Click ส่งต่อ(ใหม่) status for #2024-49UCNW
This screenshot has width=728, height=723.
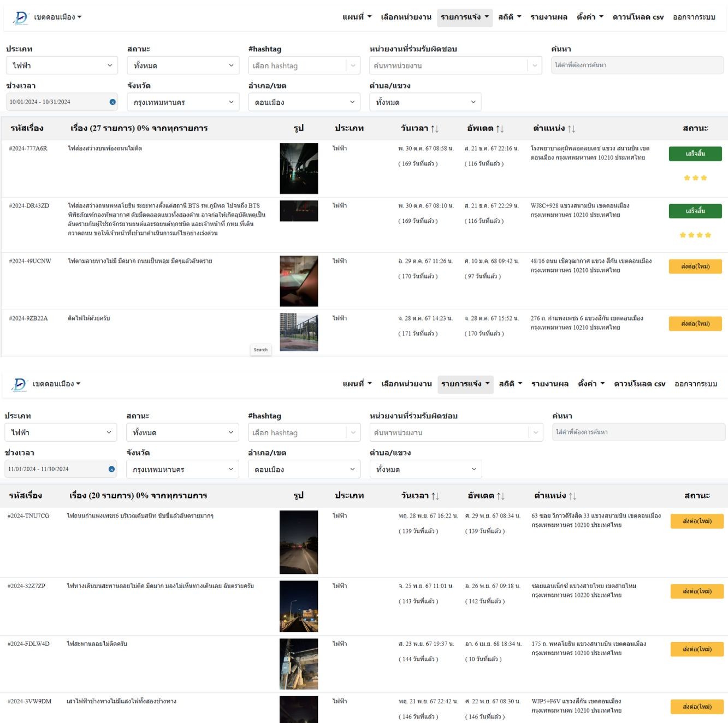pos(695,266)
